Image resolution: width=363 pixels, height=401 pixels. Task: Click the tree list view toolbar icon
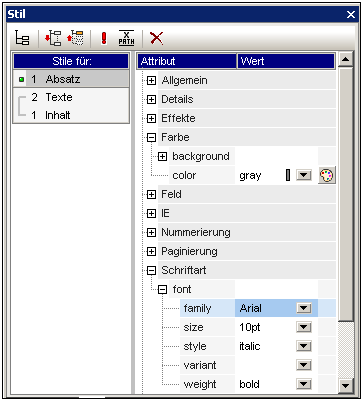[22, 39]
